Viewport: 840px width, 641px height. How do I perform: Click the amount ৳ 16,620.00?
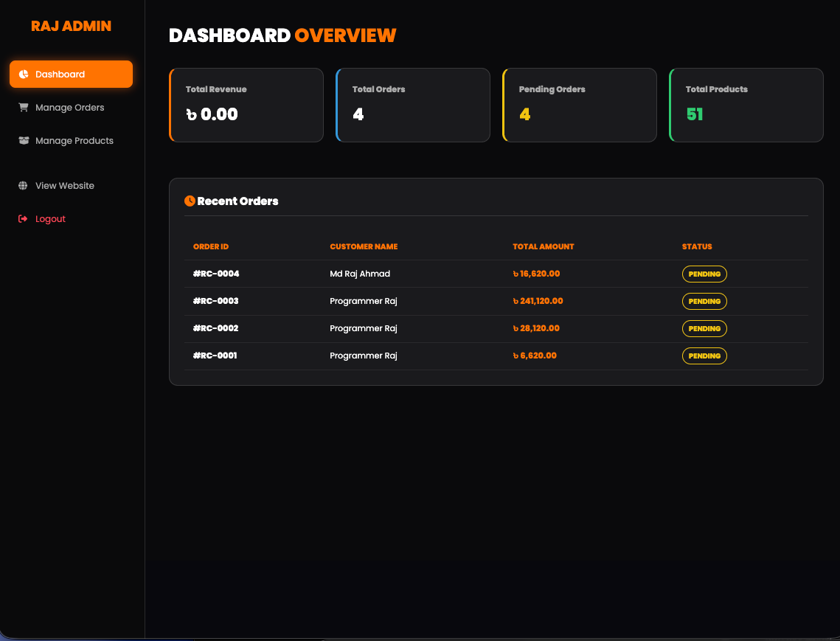click(536, 274)
